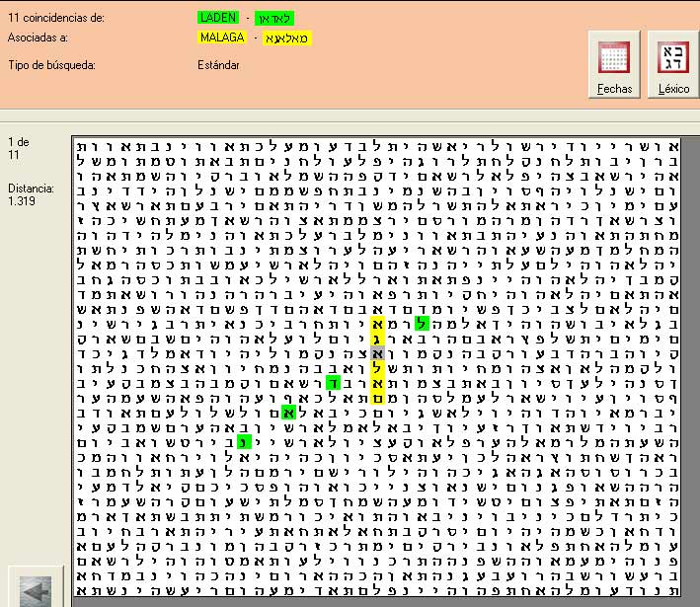Select the 'Tipo de búsqueda:' label
This screenshot has width=700, height=607.
51,65
